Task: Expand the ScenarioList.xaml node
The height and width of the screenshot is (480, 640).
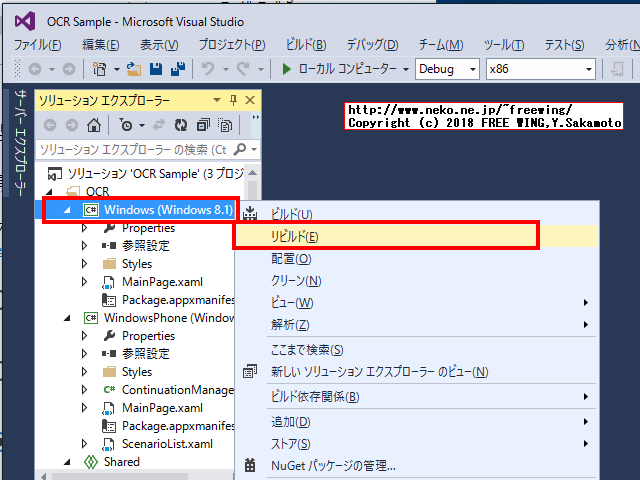Action: click(x=84, y=444)
